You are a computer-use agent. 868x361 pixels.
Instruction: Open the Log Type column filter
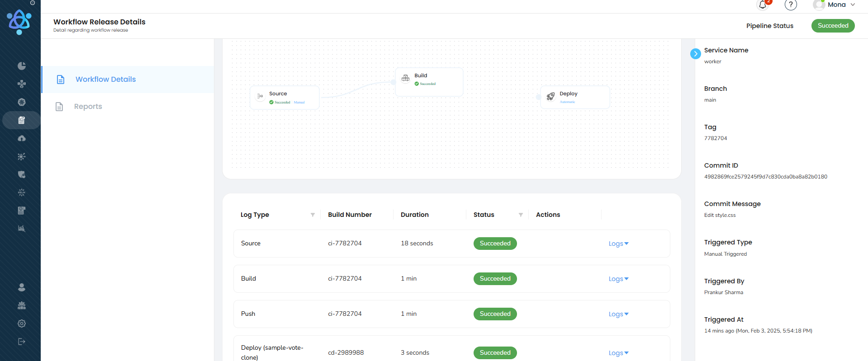[x=313, y=215]
